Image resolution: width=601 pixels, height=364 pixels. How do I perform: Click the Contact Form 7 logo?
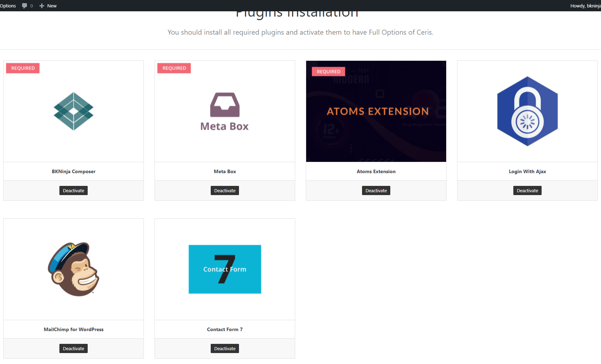coord(225,269)
